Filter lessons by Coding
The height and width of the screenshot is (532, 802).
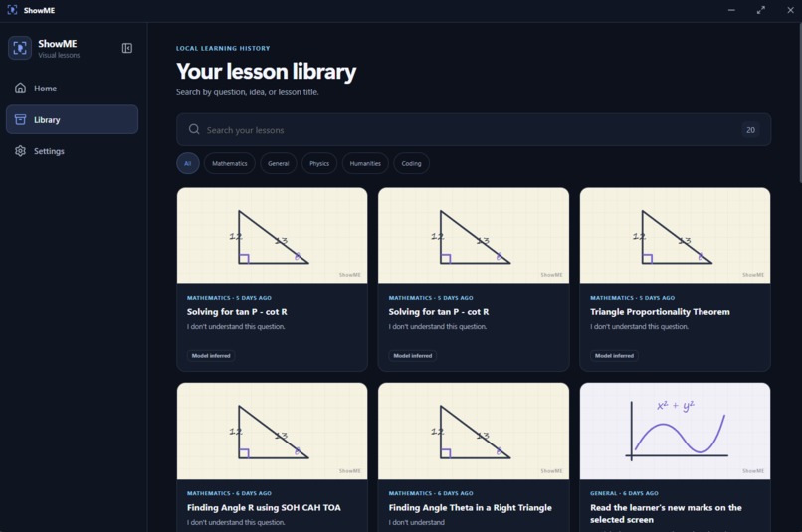pos(411,163)
